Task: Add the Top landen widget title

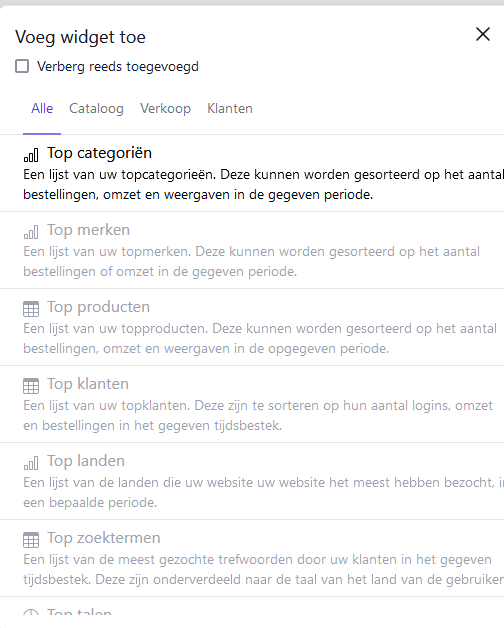Action: pos(86,461)
